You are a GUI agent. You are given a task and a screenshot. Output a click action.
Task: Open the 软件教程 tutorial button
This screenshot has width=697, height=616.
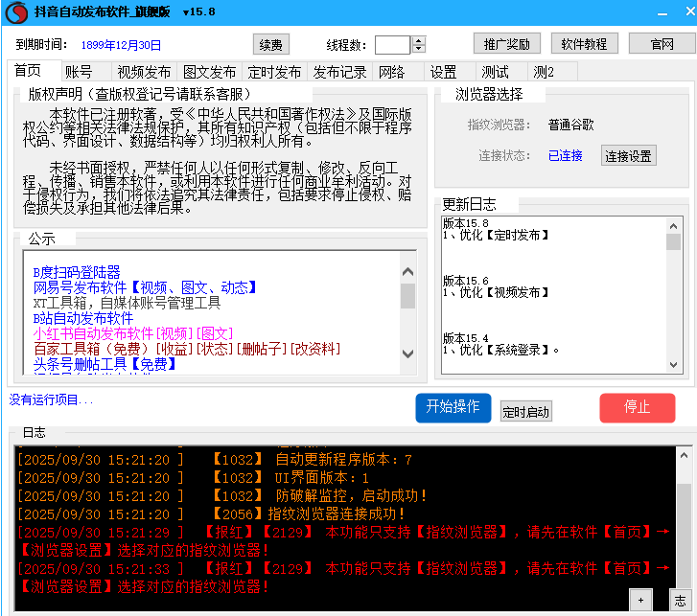[x=584, y=43]
